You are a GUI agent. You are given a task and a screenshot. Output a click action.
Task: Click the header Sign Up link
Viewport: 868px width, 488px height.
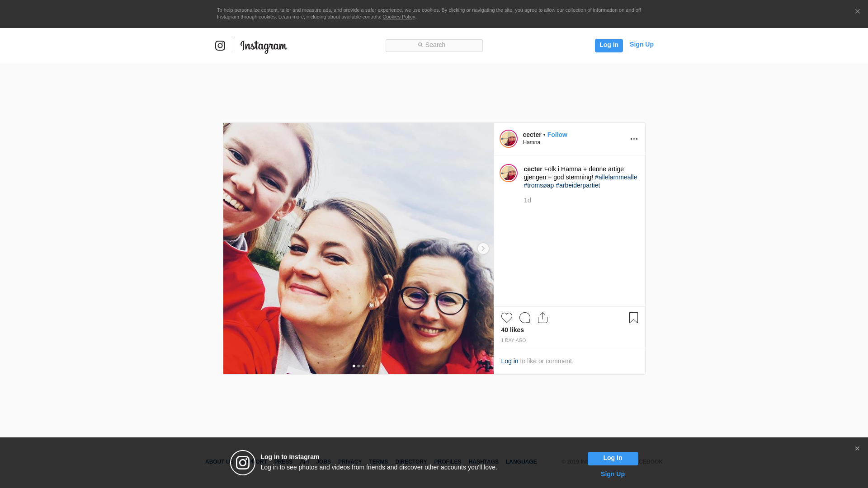pos(642,44)
